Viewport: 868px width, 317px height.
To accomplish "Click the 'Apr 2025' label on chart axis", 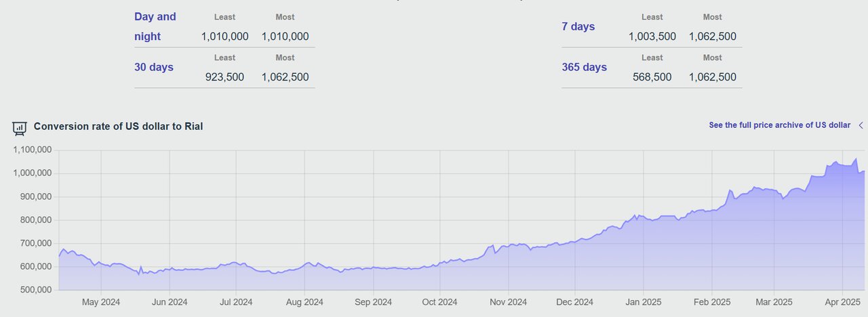I will coord(842,302).
